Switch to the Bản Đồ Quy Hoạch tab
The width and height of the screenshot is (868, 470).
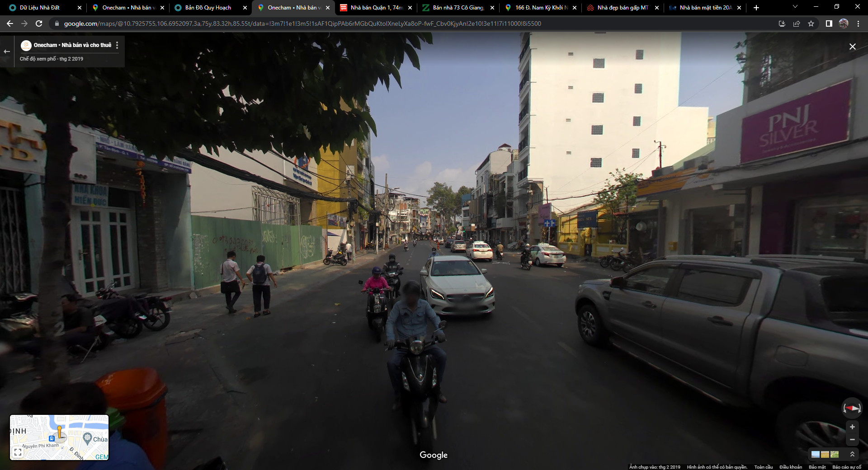click(208, 8)
